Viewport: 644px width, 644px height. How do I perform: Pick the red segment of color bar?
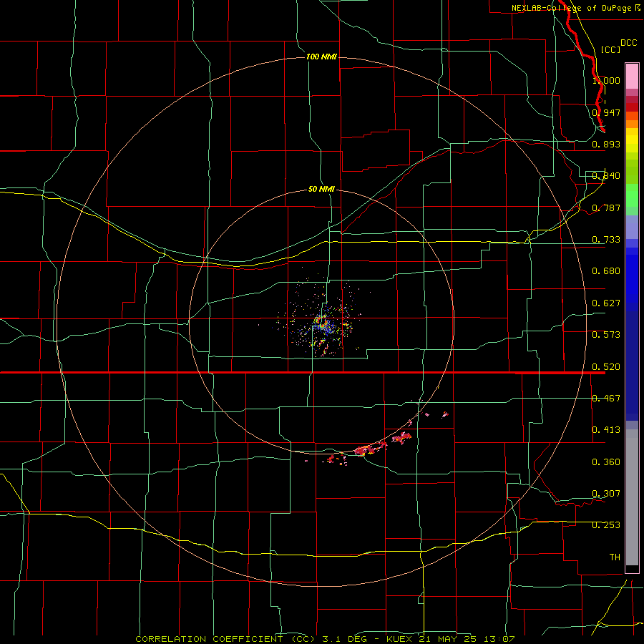pyautogui.click(x=632, y=107)
